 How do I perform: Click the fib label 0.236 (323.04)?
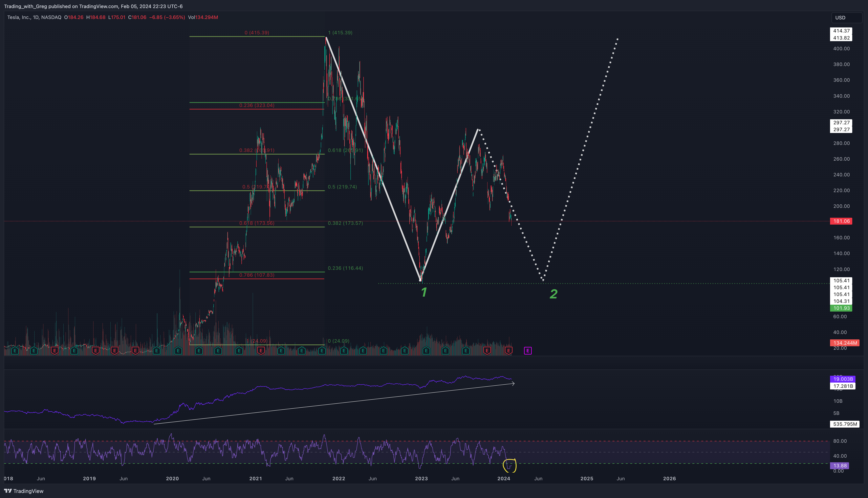click(x=257, y=105)
